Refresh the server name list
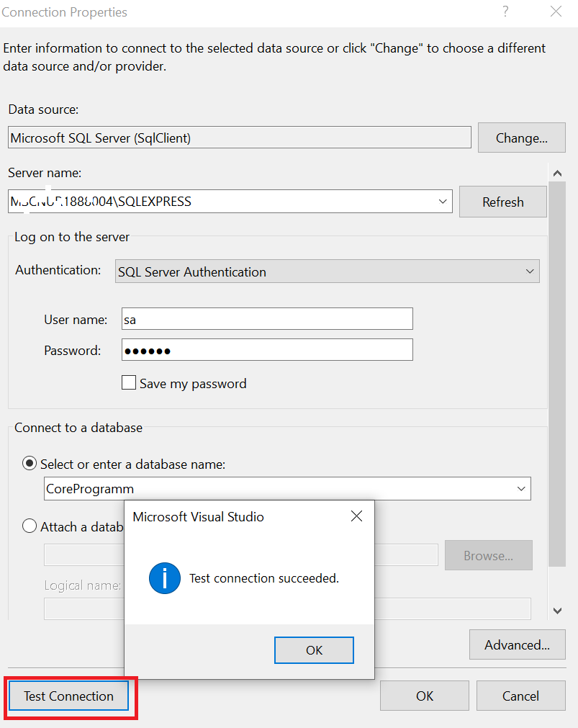Screen dimensions: 578x728 (x=502, y=202)
